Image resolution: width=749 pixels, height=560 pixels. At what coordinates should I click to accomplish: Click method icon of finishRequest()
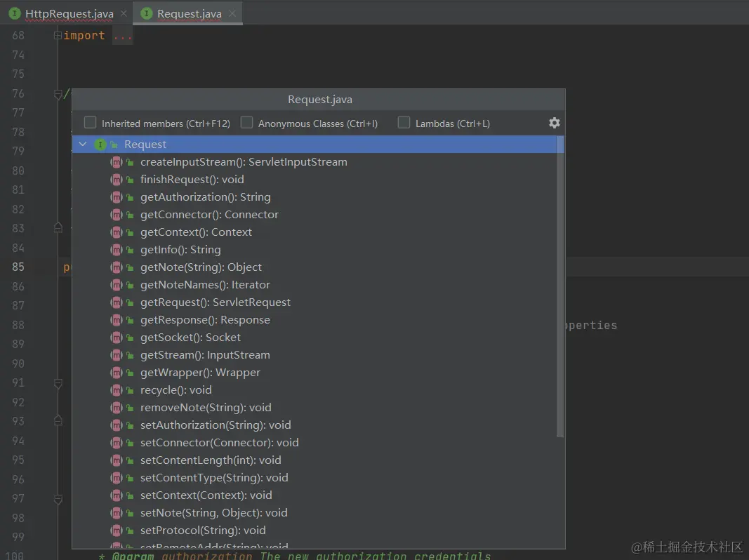(x=117, y=180)
